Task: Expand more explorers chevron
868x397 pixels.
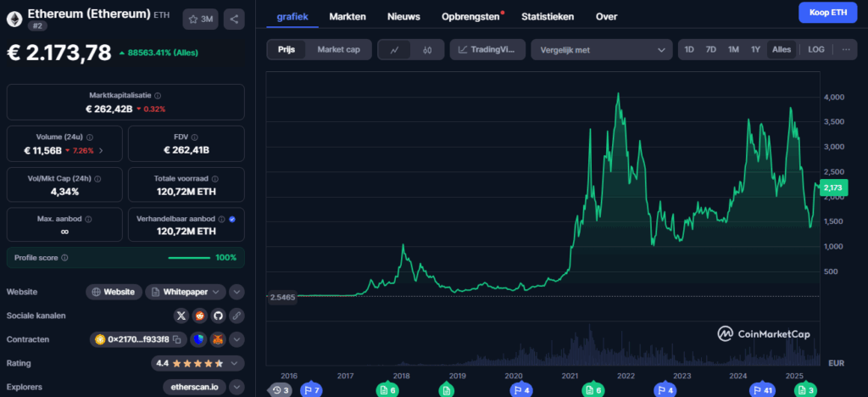Action: (236, 387)
